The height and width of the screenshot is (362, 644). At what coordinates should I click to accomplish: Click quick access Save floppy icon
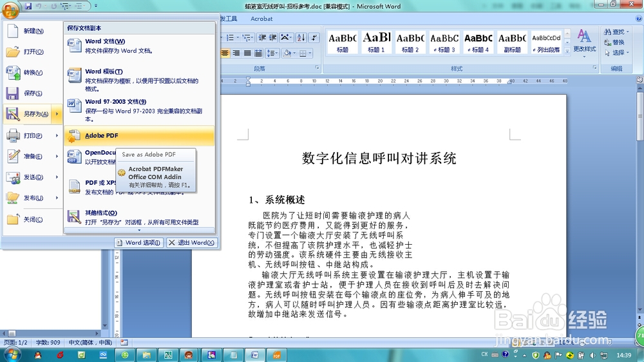(x=28, y=6)
